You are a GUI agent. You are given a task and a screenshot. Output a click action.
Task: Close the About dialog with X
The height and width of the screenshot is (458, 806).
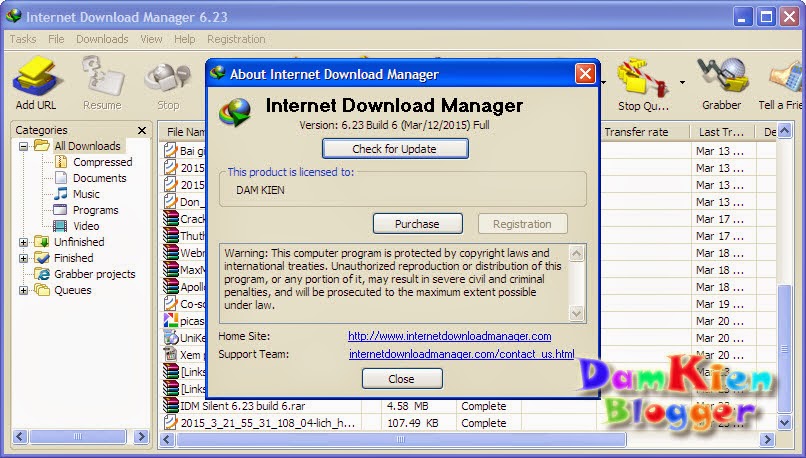coord(585,74)
